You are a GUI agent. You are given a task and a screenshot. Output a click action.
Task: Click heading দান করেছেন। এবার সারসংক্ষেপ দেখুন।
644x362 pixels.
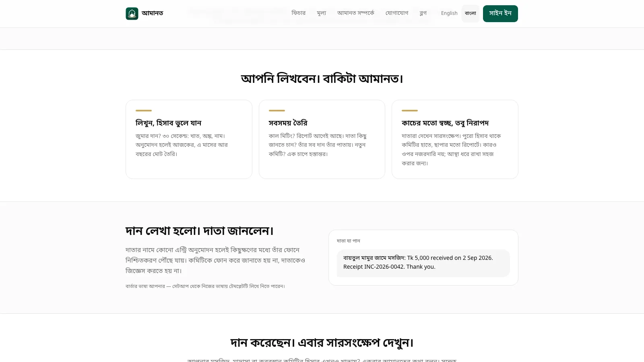click(x=322, y=343)
